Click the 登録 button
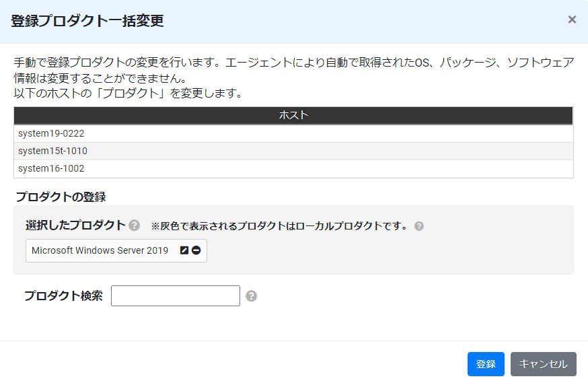This screenshot has width=588, height=387. [486, 363]
